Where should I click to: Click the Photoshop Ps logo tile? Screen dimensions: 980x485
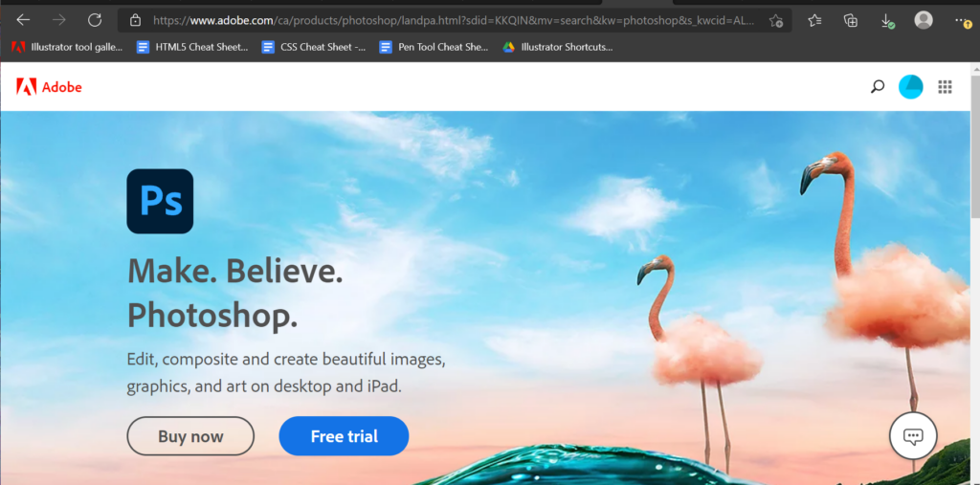coord(160,201)
